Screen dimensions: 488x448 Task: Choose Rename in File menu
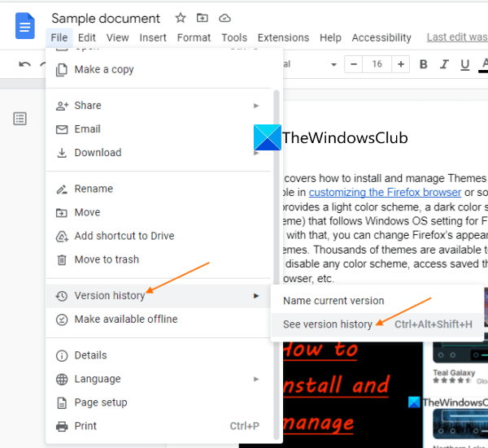(158, 189)
